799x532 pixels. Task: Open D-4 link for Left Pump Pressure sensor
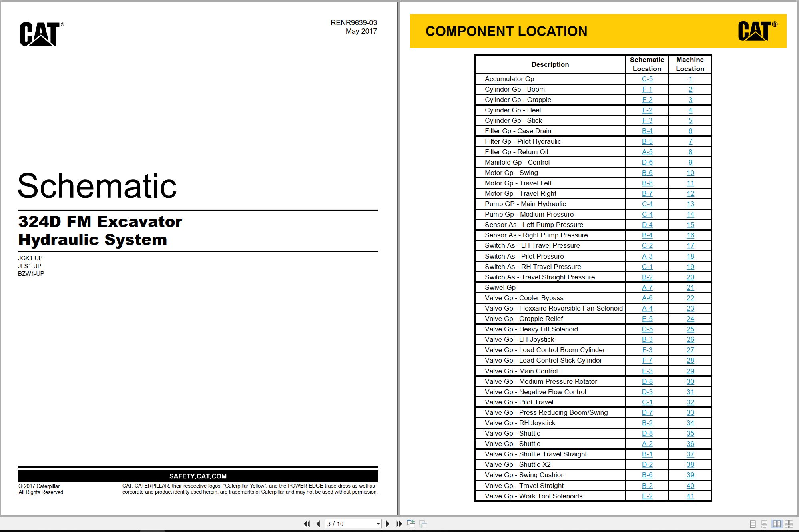point(647,225)
